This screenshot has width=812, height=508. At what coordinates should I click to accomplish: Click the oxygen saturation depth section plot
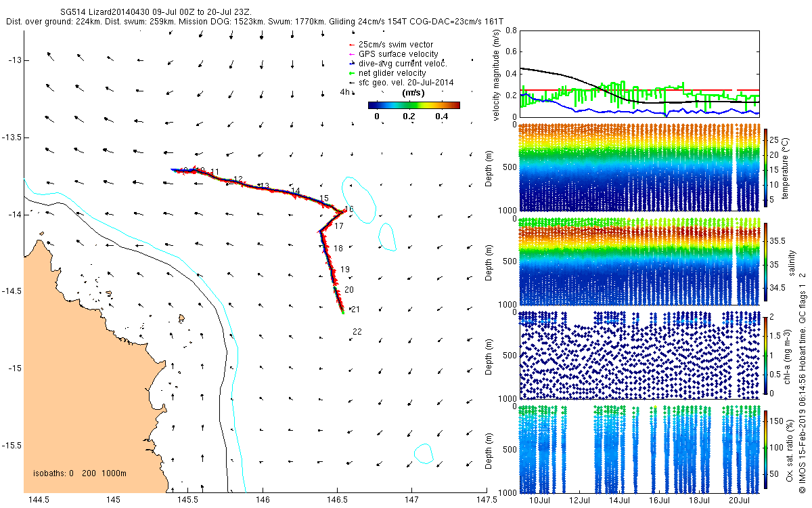(639, 448)
